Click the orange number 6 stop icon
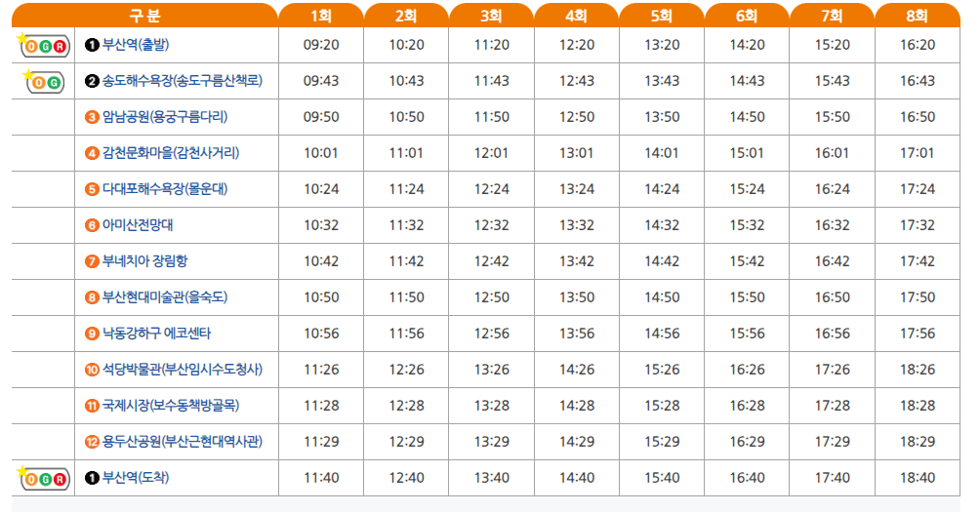980x512 pixels. 92,225
